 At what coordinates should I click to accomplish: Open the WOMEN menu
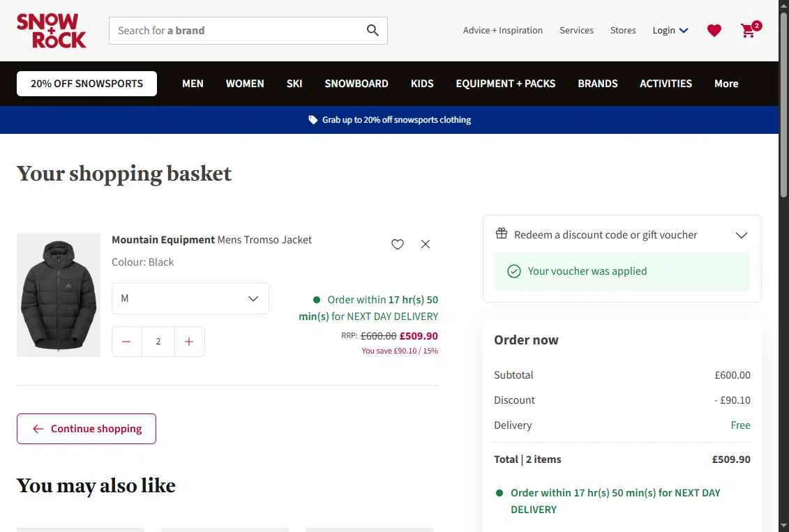point(245,84)
